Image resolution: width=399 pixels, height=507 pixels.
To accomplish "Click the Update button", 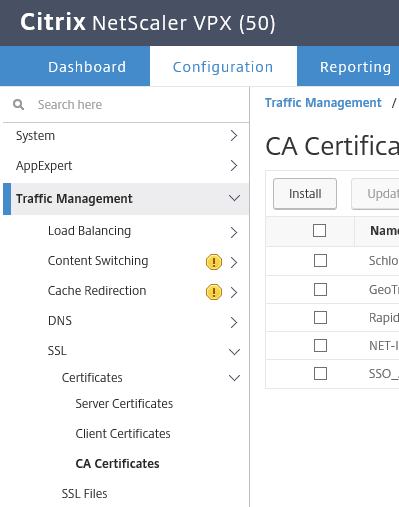I will pyautogui.click(x=375, y=194).
